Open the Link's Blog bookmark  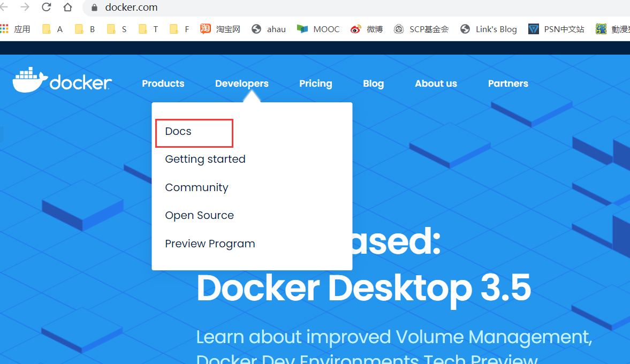click(489, 29)
